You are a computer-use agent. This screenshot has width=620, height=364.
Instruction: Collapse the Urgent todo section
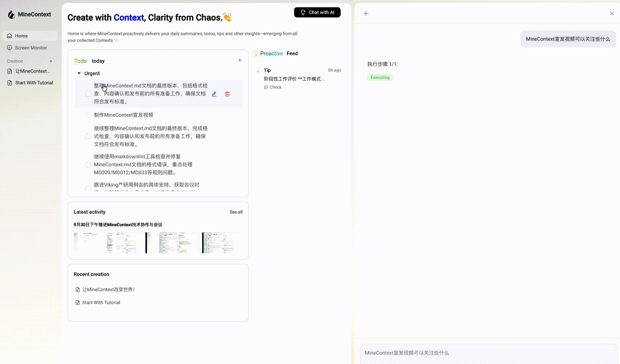pyautogui.click(x=79, y=73)
